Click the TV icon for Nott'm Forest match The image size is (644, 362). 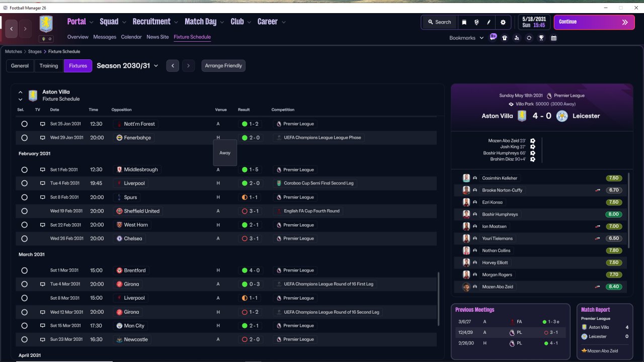coord(43,124)
